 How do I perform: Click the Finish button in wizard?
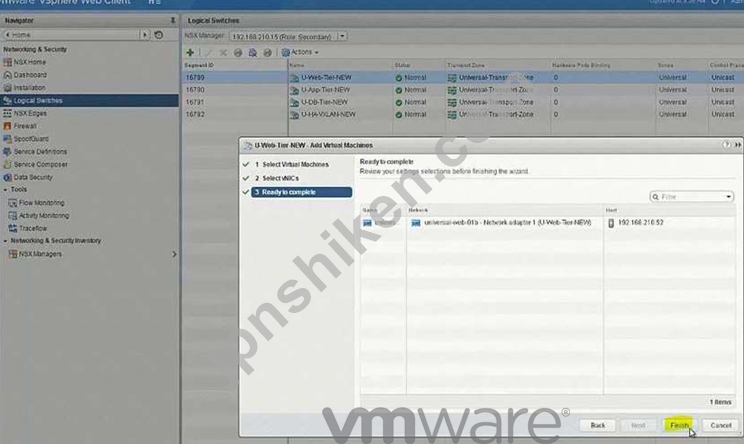[679, 425]
